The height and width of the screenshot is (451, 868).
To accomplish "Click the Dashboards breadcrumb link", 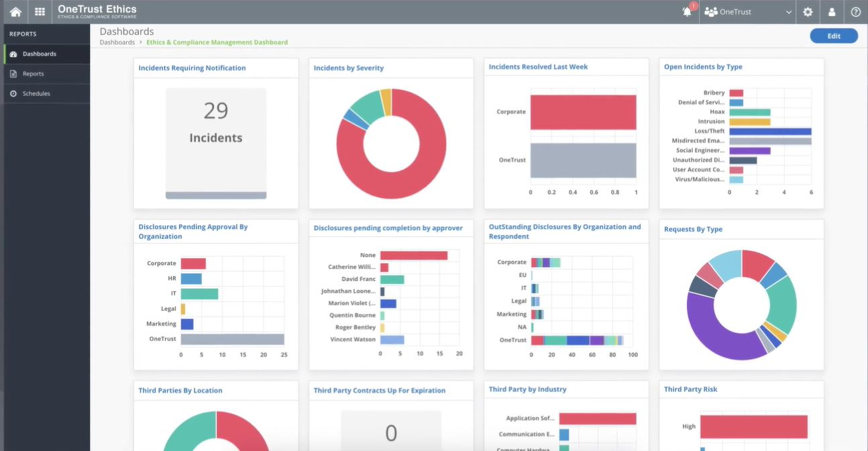I will (117, 42).
